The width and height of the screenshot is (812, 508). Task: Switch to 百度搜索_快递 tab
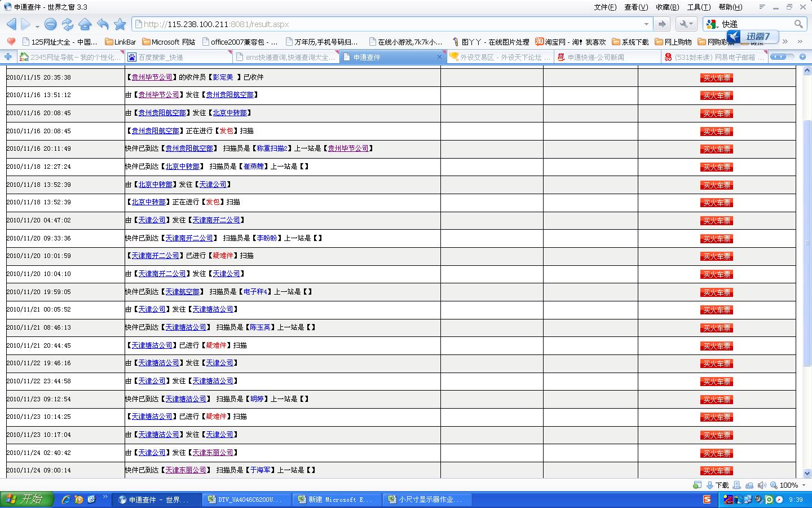178,57
